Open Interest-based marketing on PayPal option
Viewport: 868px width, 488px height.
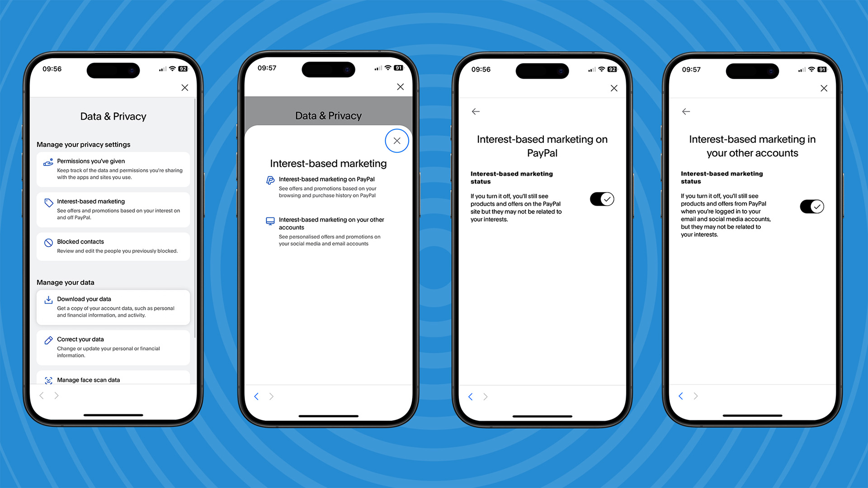[327, 187]
